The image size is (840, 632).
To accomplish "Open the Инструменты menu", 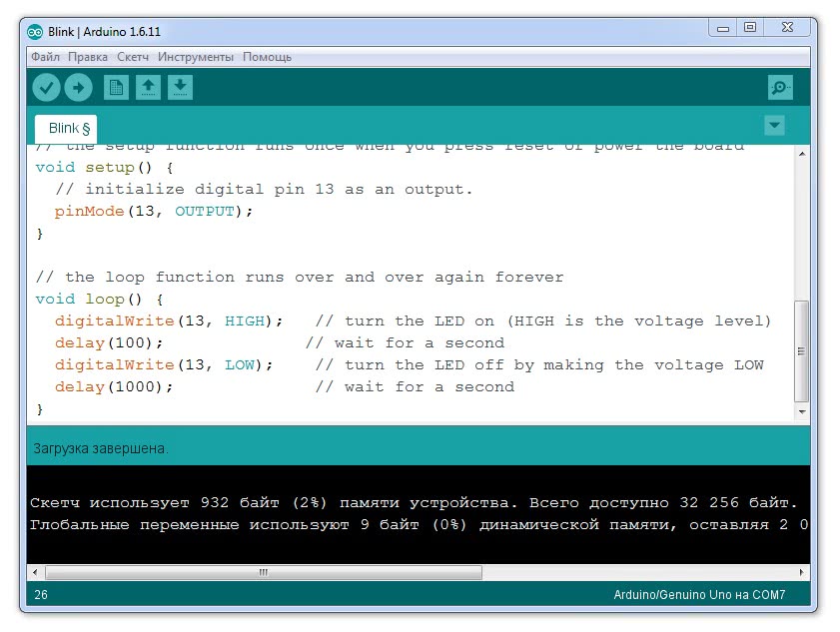I will [x=196, y=57].
